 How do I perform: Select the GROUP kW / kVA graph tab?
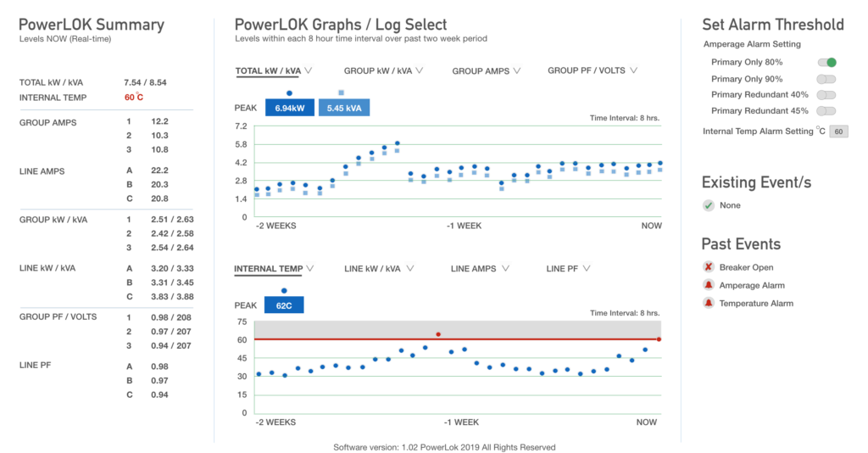pyautogui.click(x=378, y=71)
